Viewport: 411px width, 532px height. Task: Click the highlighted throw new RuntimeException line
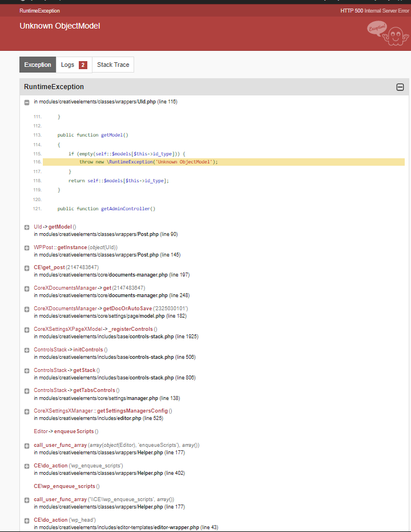[x=224, y=162]
